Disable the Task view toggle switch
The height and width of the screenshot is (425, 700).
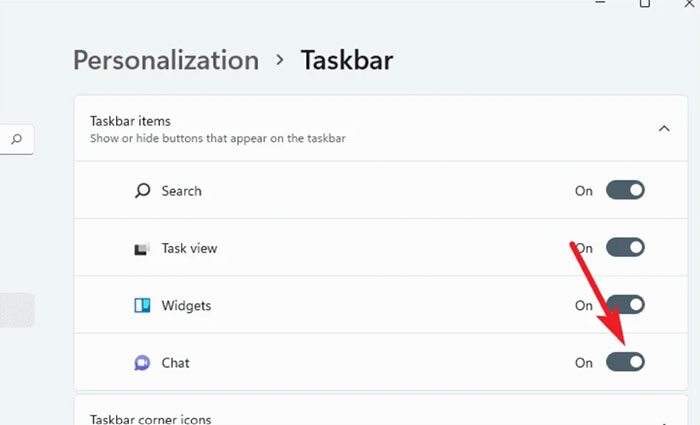(x=625, y=248)
